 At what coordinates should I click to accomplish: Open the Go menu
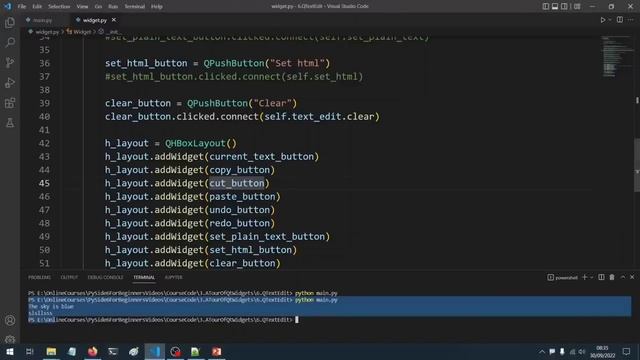pyautogui.click(x=98, y=7)
